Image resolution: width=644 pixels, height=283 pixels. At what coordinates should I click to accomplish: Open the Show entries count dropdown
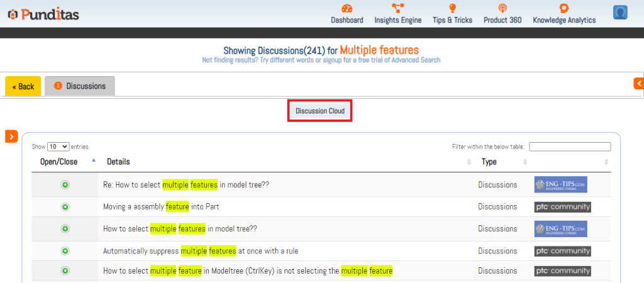(58, 147)
